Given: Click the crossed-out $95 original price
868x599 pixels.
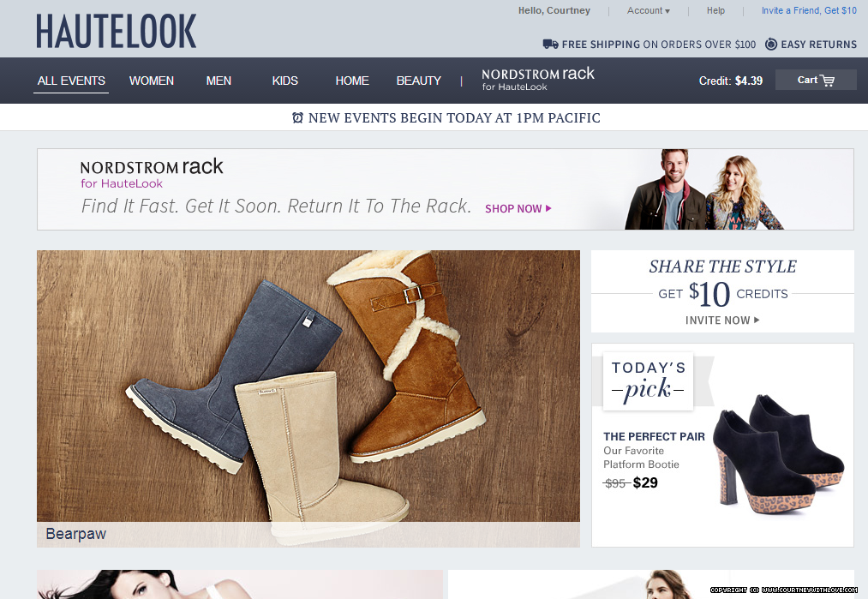Looking at the screenshot, I should pyautogui.click(x=615, y=484).
